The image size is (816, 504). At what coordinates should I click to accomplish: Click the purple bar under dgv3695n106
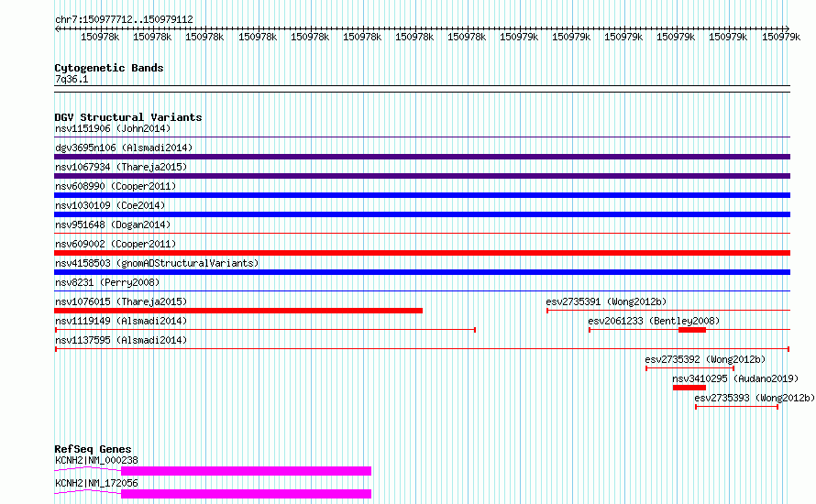coord(422,157)
